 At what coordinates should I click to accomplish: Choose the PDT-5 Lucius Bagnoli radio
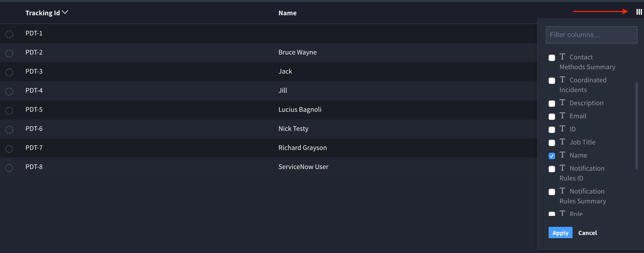tap(9, 110)
